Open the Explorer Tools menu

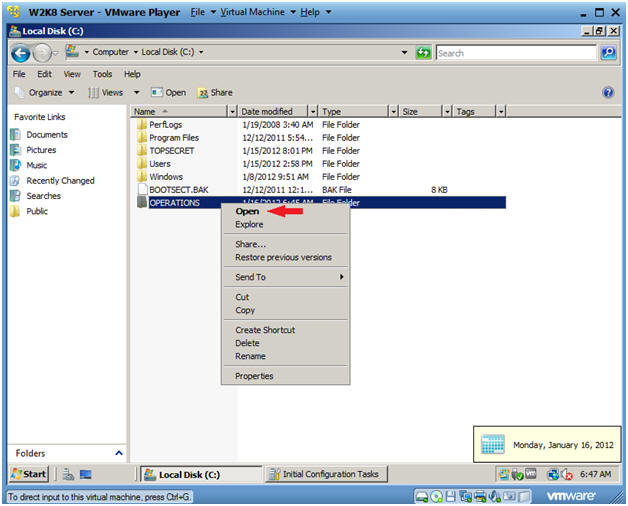coord(102,74)
